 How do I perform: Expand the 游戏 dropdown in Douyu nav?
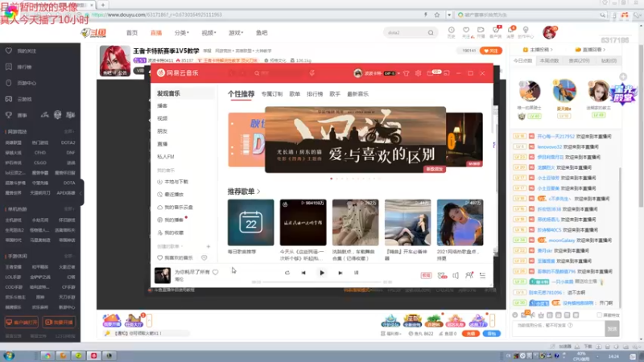236,33
